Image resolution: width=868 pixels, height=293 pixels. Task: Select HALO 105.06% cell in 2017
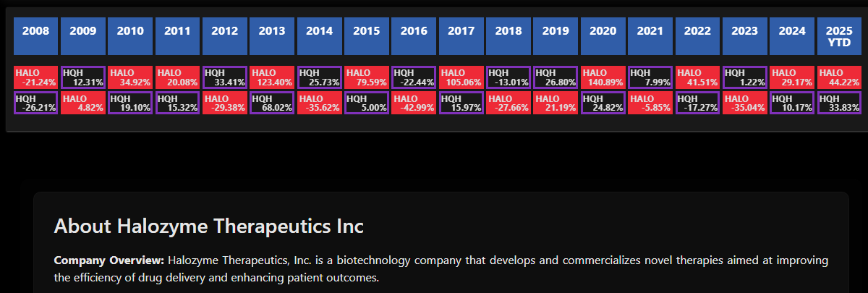click(x=461, y=77)
